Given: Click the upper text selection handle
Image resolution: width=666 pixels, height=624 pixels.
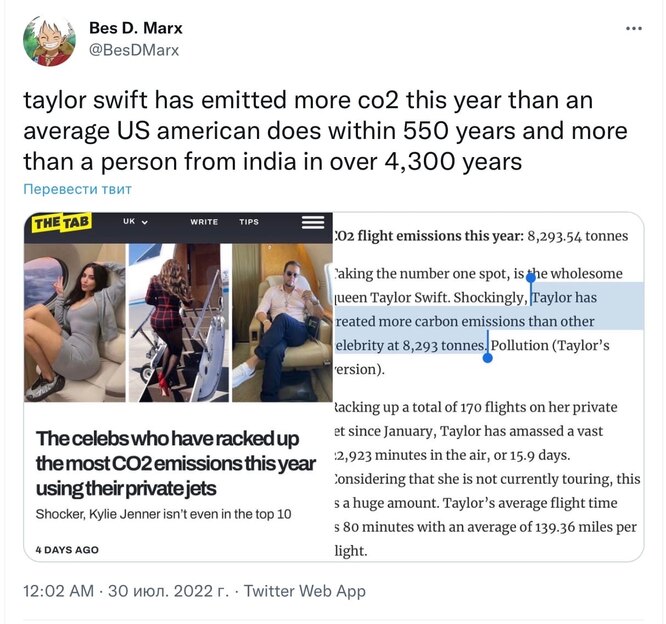Looking at the screenshot, I should pos(531,278).
